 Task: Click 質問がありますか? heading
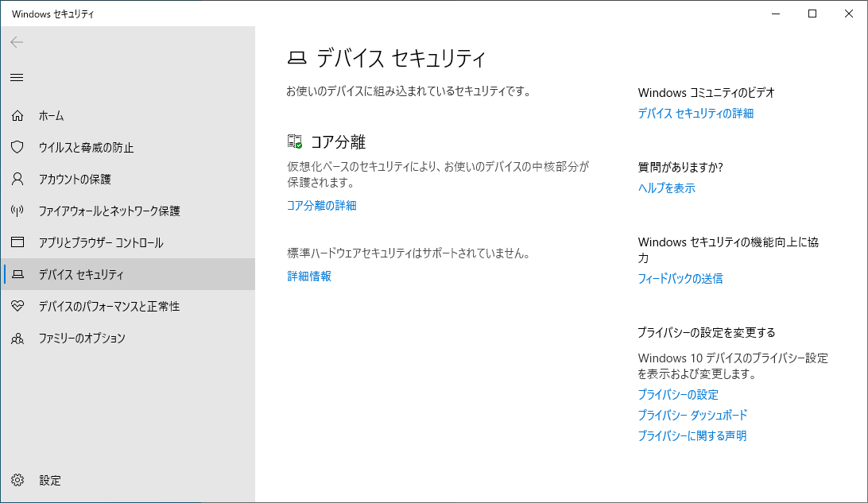tap(680, 167)
